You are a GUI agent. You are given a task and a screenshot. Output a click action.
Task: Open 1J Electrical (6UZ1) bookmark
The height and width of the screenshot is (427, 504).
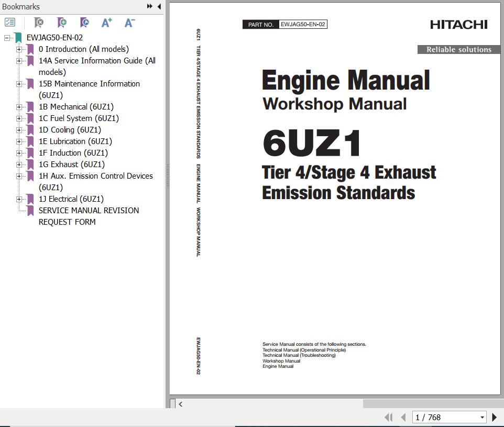coord(71,199)
